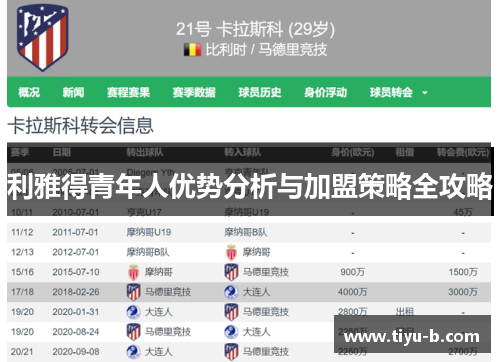The height and width of the screenshot is (362, 500).
Task: Click the Dalian crest in the 2020-08-24 row
Action: [231, 332]
